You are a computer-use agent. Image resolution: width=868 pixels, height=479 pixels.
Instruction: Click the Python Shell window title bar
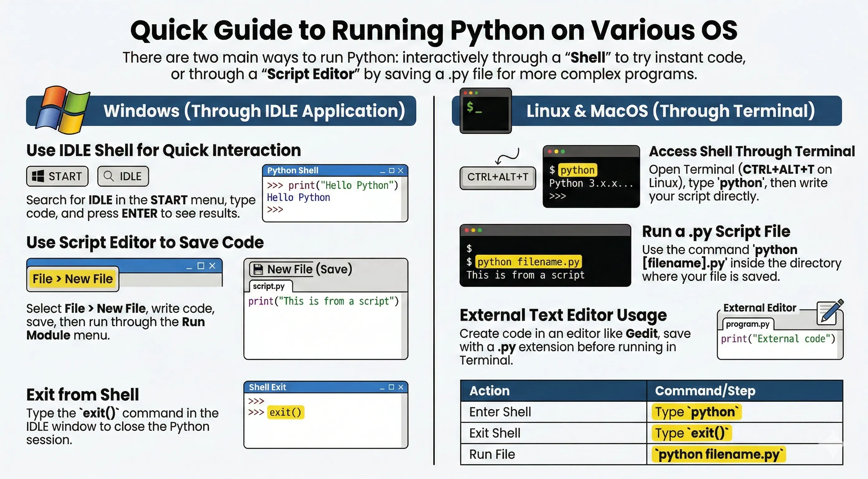335,171
